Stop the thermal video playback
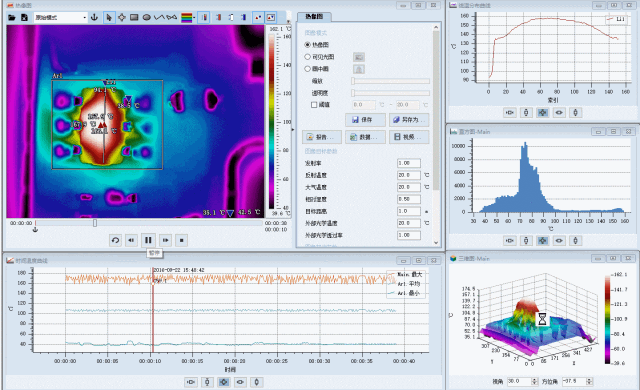 [182, 240]
